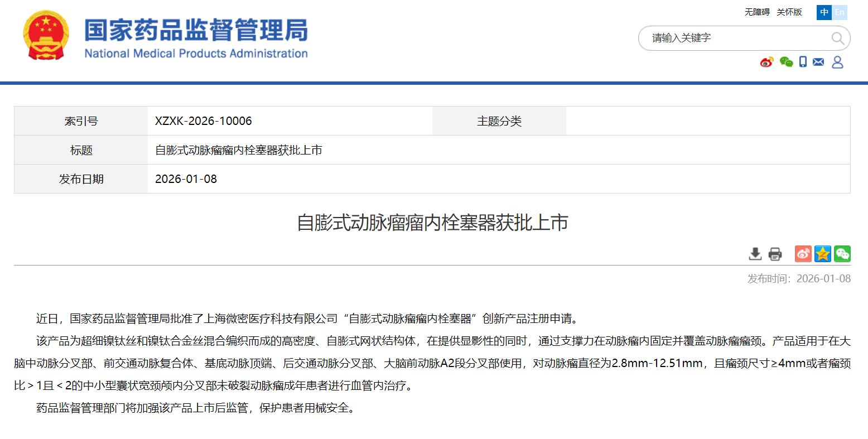868x439 pixels.
Task: Click the mobile phone icon in the header
Action: coord(803,62)
